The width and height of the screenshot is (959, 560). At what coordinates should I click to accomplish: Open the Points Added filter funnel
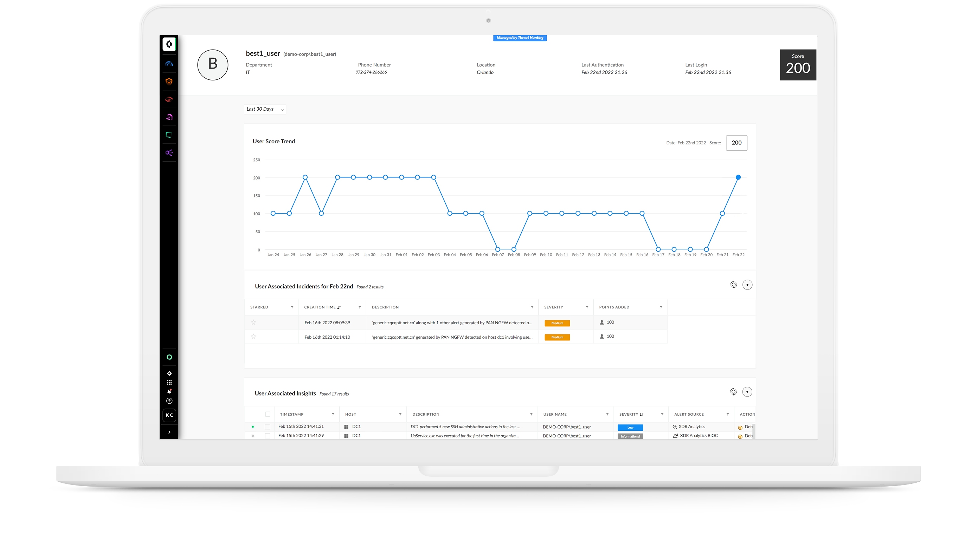661,307
